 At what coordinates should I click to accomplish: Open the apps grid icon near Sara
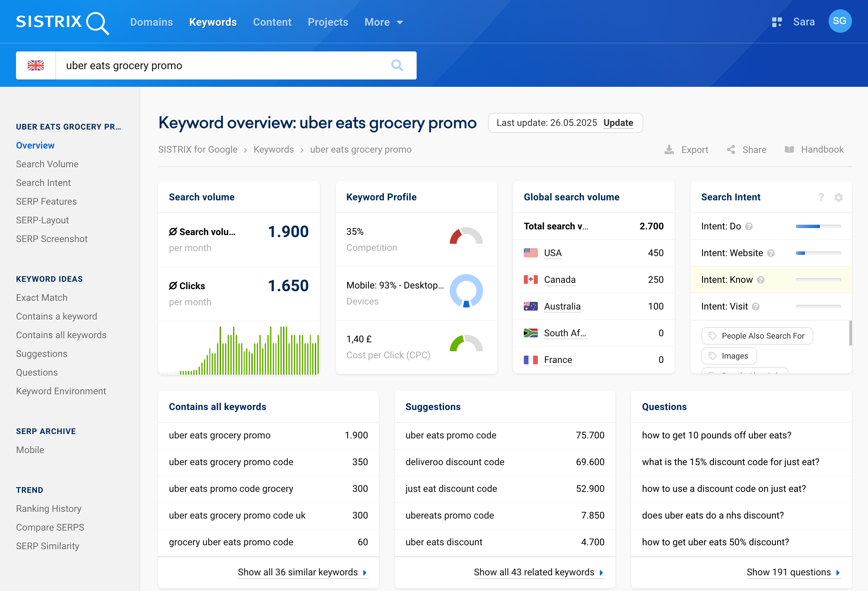[777, 22]
